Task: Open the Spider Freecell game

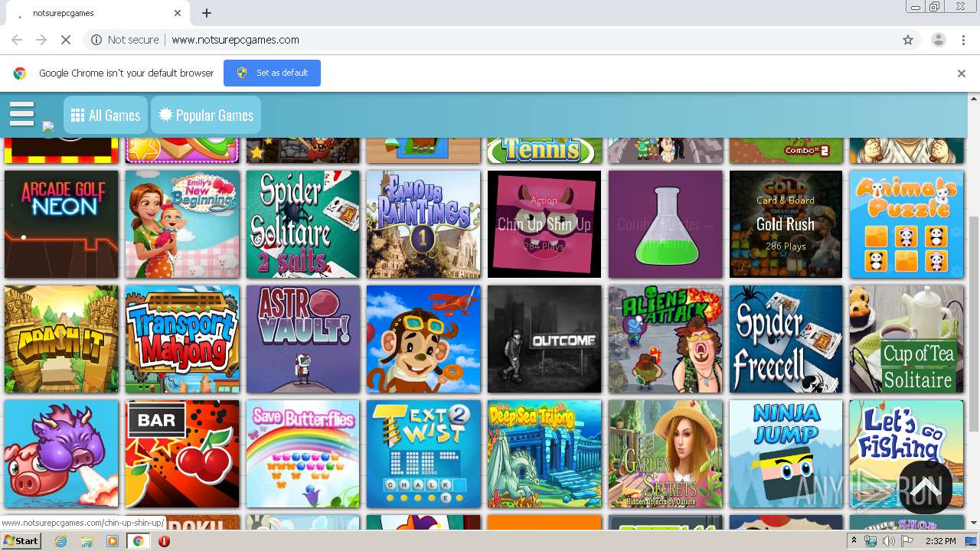Action: 786,339
